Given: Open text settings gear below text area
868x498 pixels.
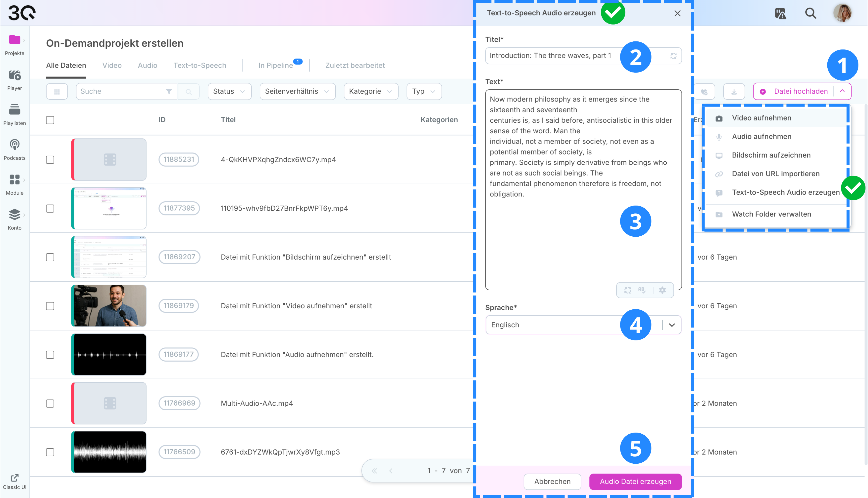Looking at the screenshot, I should 662,290.
